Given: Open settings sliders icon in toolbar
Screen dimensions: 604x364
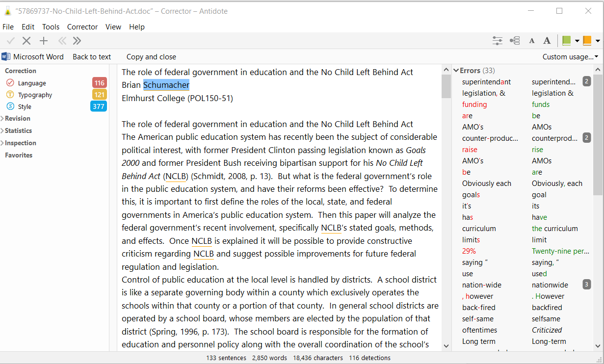Looking at the screenshot, I should tap(498, 41).
